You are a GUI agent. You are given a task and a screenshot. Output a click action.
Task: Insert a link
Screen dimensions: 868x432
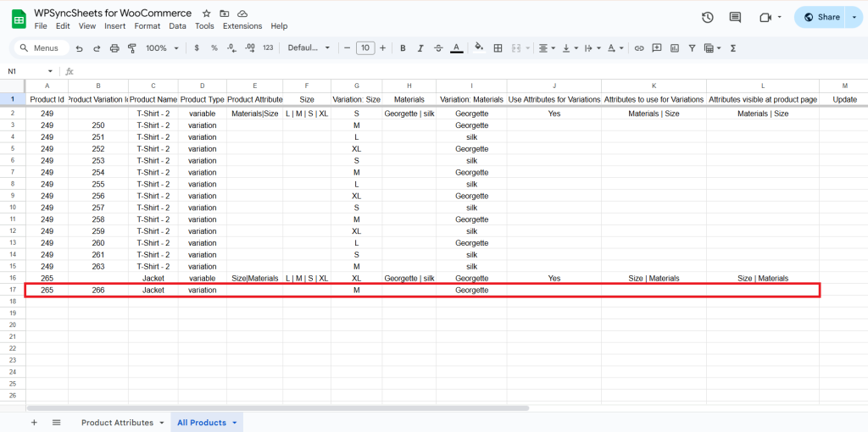click(639, 48)
